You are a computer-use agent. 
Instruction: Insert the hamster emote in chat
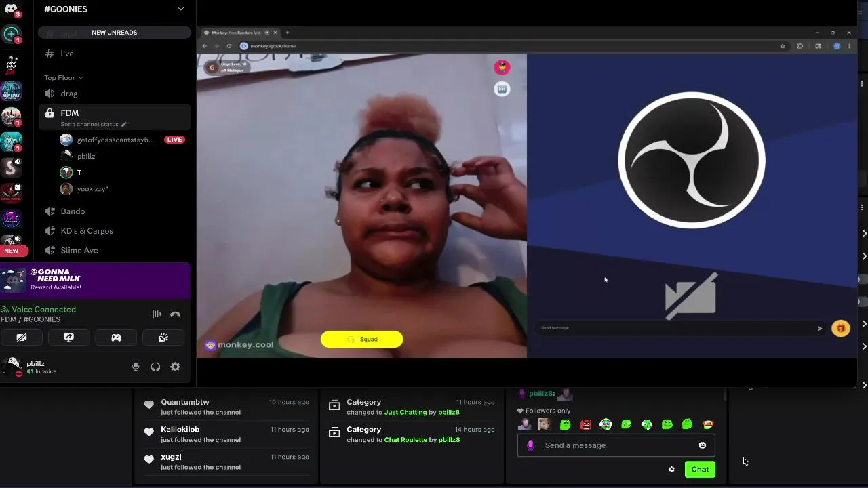545,424
